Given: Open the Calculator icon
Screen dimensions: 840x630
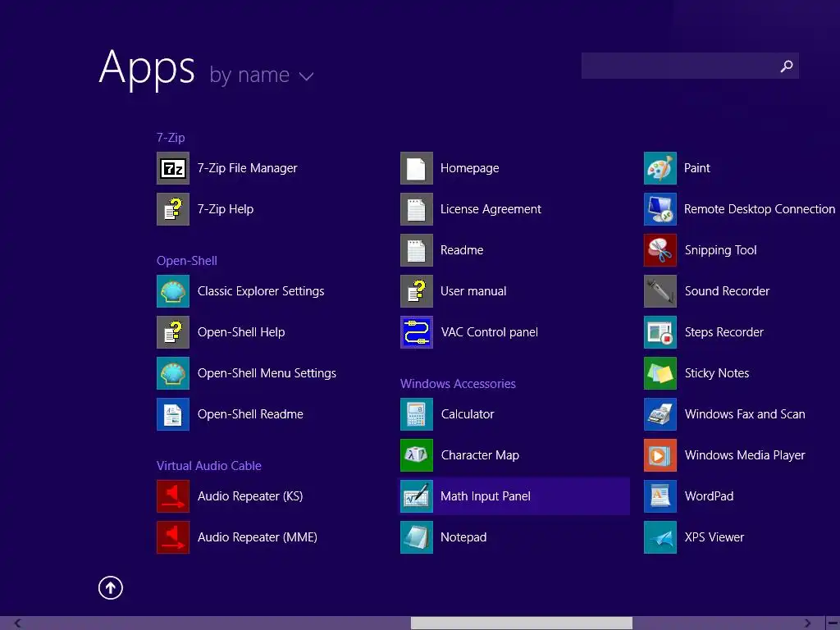Looking at the screenshot, I should (x=416, y=414).
